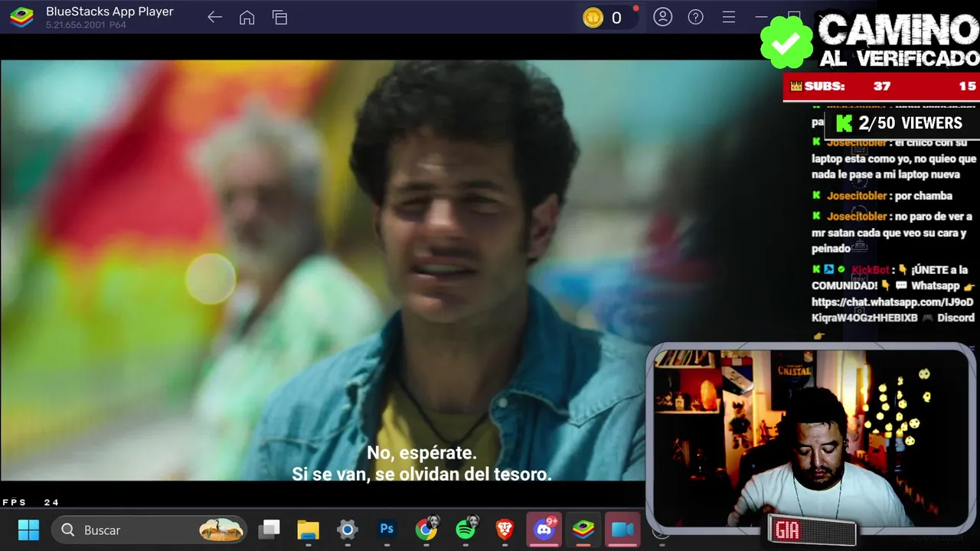Open the video camera app on taskbar
The width and height of the screenshot is (980, 551).
coord(622,530)
